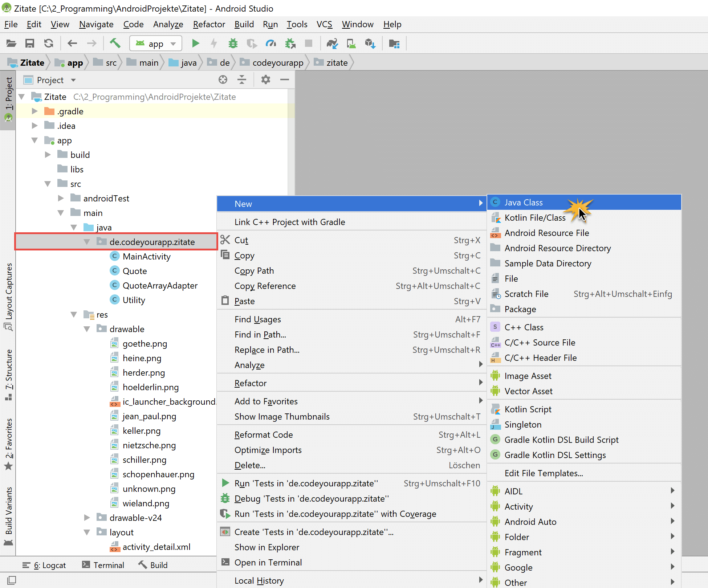Open the app run configuration dropdown

tap(155, 44)
